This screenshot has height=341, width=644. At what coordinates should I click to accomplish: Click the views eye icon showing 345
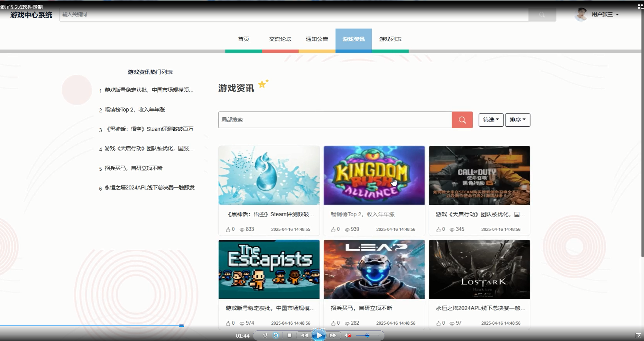pyautogui.click(x=452, y=230)
